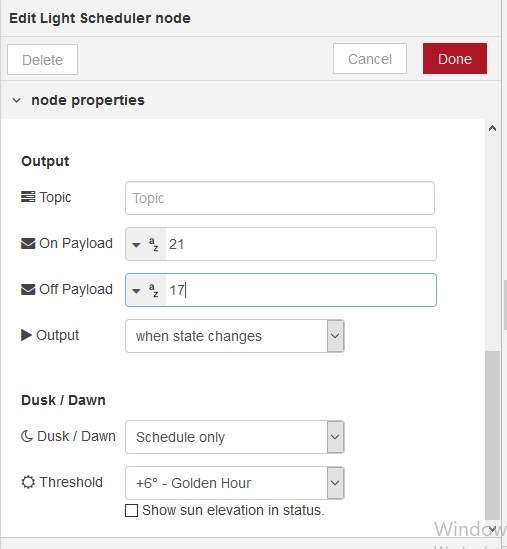
Task: Open On Payload string type selector
Action: 146,244
